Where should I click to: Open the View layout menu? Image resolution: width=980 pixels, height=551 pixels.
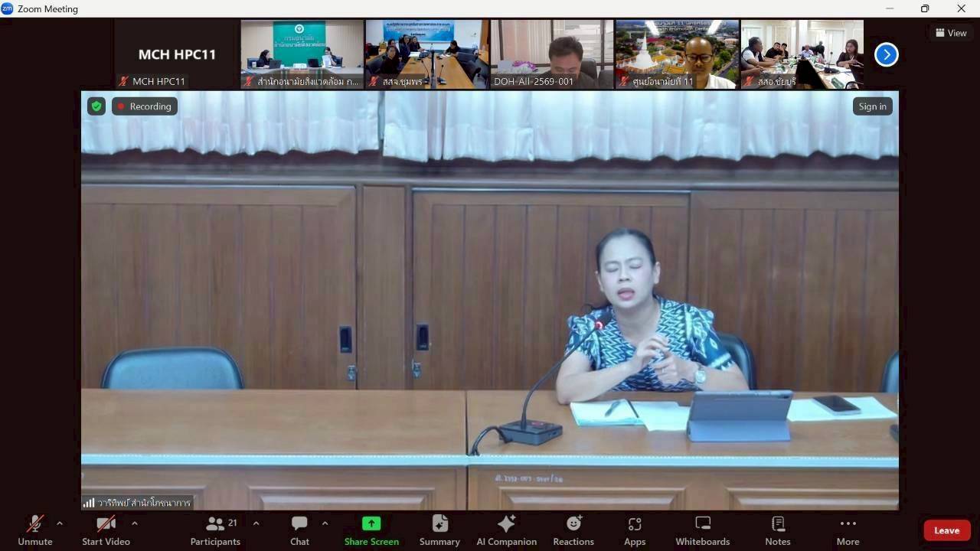coord(951,33)
